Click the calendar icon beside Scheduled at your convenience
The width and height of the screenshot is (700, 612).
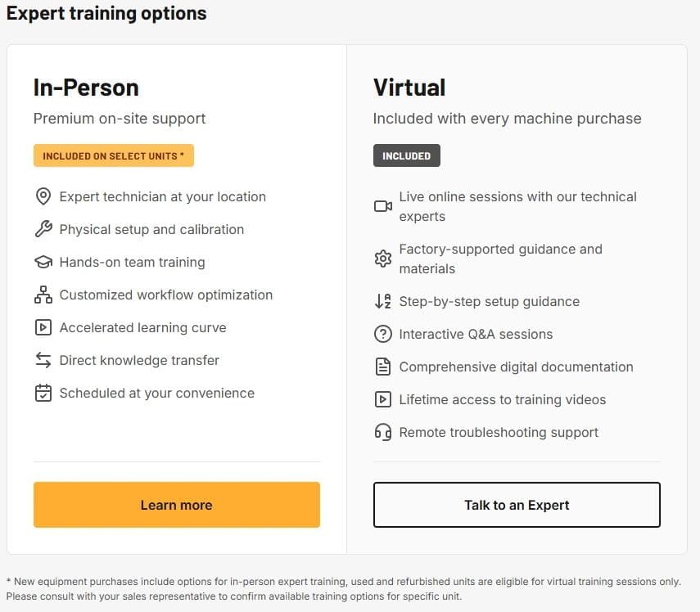click(43, 394)
